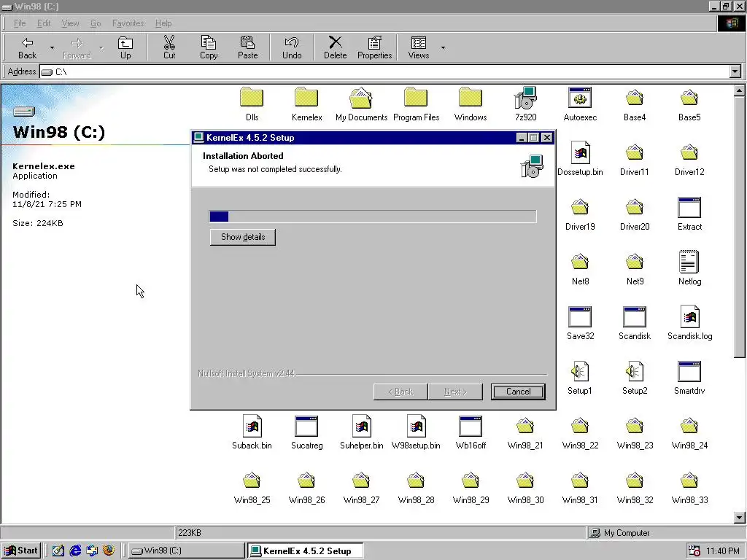Open the address bar dropdown
This screenshot has width=747, height=560.
click(x=735, y=71)
